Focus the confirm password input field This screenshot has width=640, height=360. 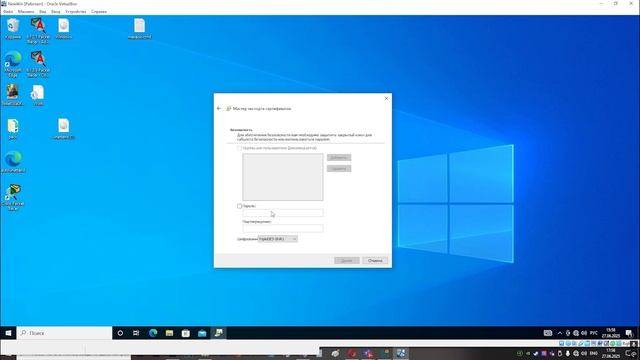283,228
